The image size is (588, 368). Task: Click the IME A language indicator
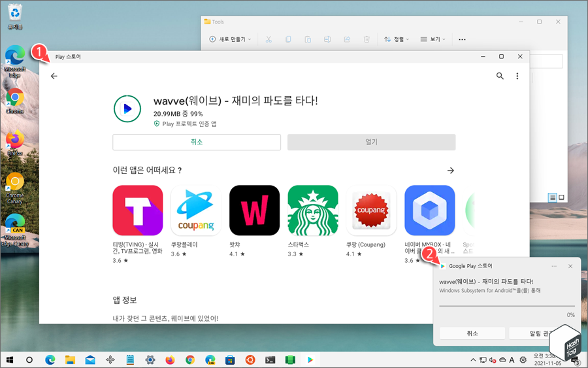(x=512, y=360)
